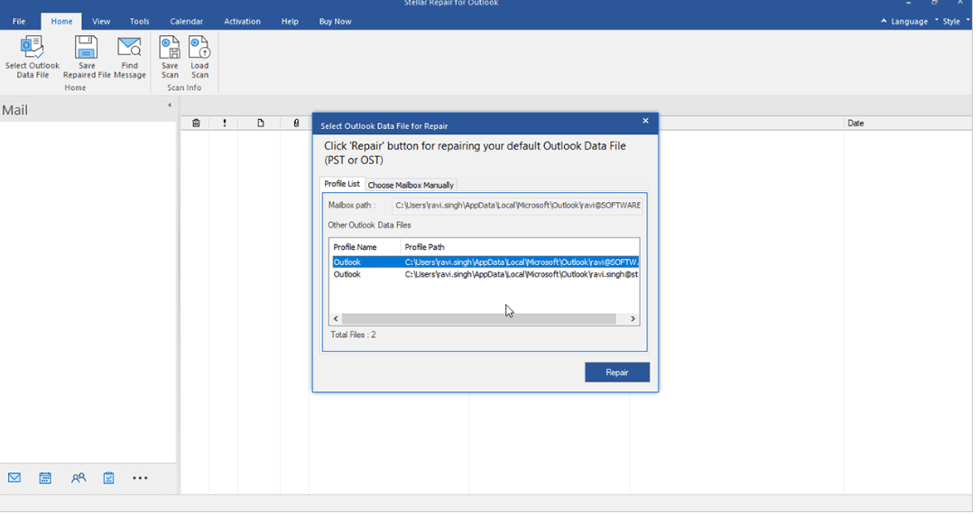This screenshot has width=980, height=514.
Task: Click the Date column header
Action: [x=855, y=123]
